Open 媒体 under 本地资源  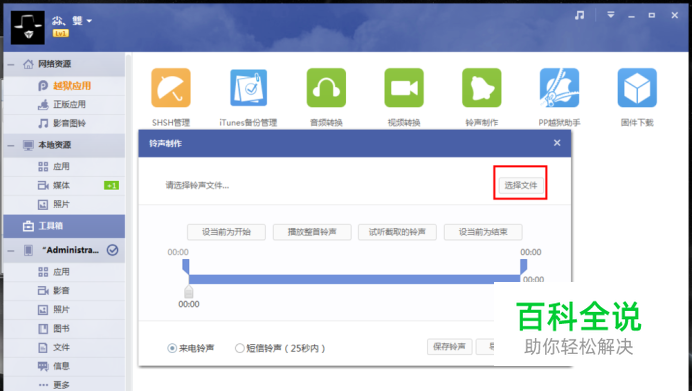64,185
